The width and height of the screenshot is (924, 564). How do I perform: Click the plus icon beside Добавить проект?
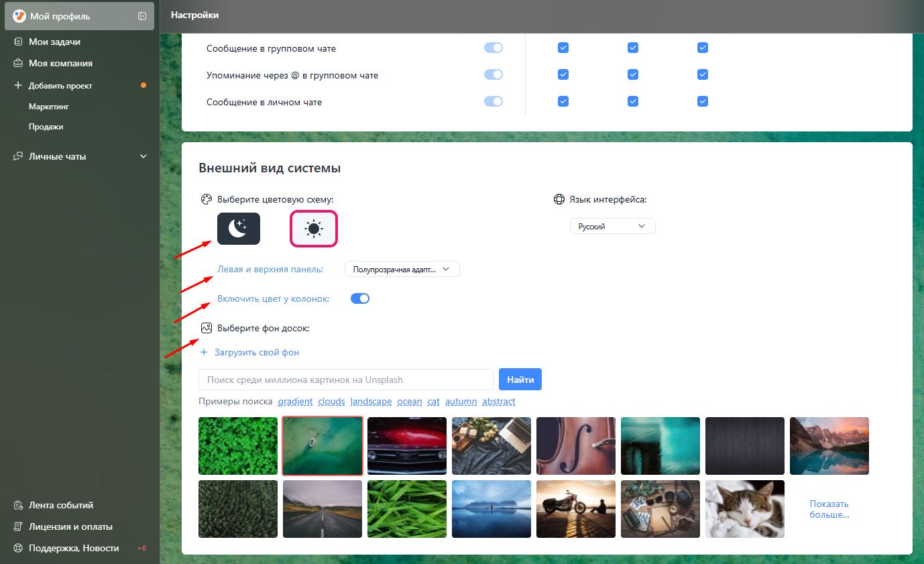pos(18,86)
